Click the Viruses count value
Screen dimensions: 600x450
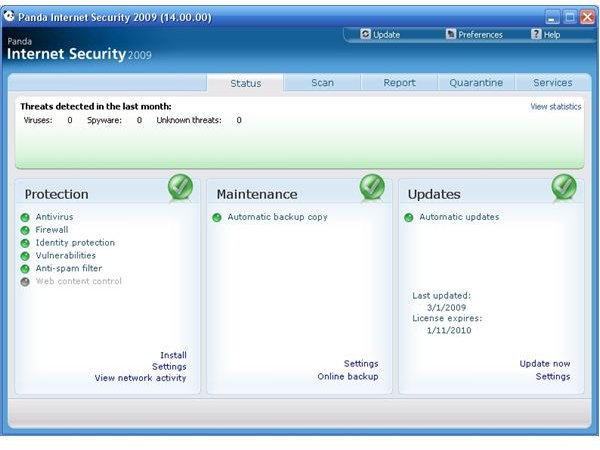click(x=70, y=120)
